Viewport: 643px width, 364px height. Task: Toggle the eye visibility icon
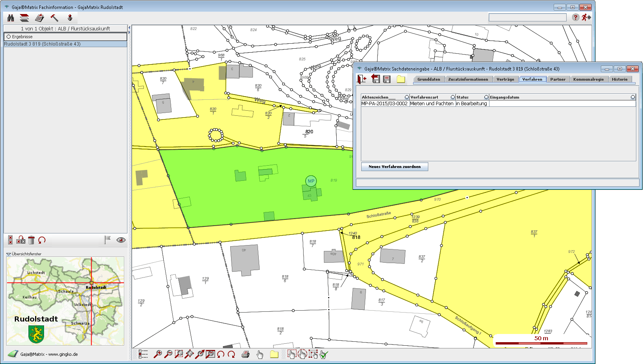tap(121, 240)
